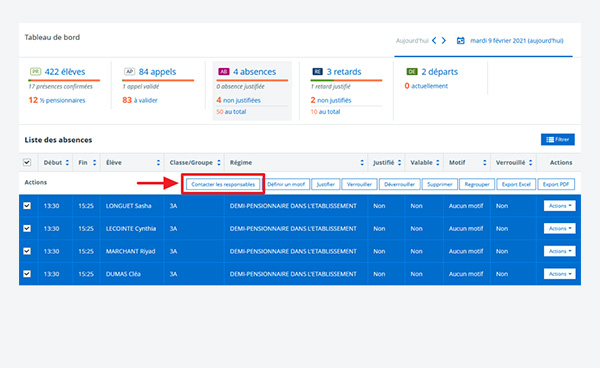Click the Export Excel button

516,184
